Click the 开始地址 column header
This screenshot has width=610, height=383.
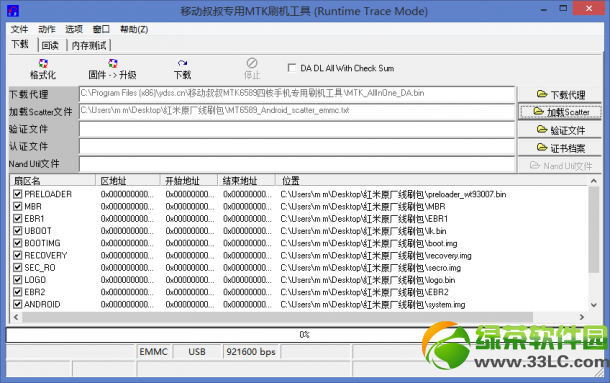[x=189, y=180]
